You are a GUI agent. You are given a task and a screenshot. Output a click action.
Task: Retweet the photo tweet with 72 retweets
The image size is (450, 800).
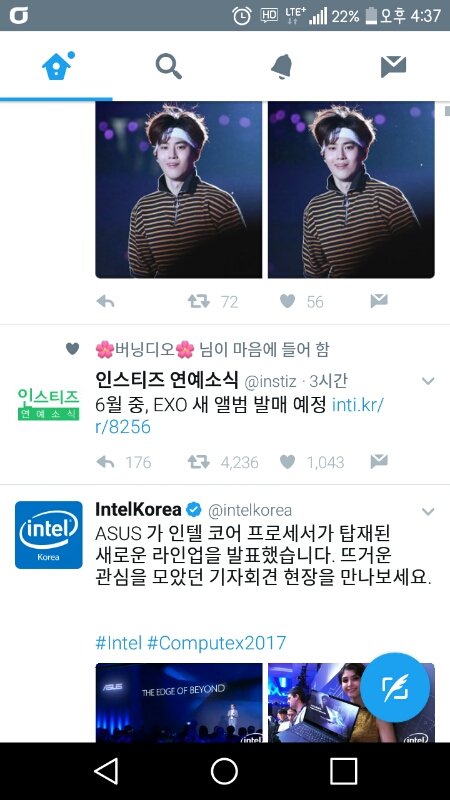198,302
